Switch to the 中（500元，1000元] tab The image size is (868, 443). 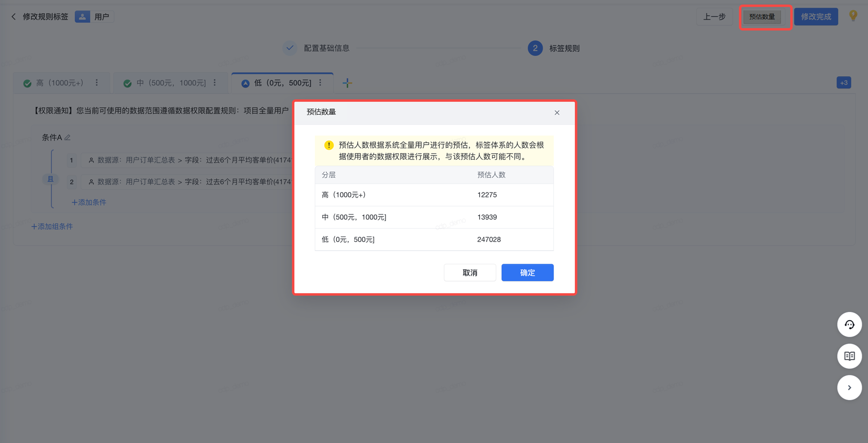[171, 83]
